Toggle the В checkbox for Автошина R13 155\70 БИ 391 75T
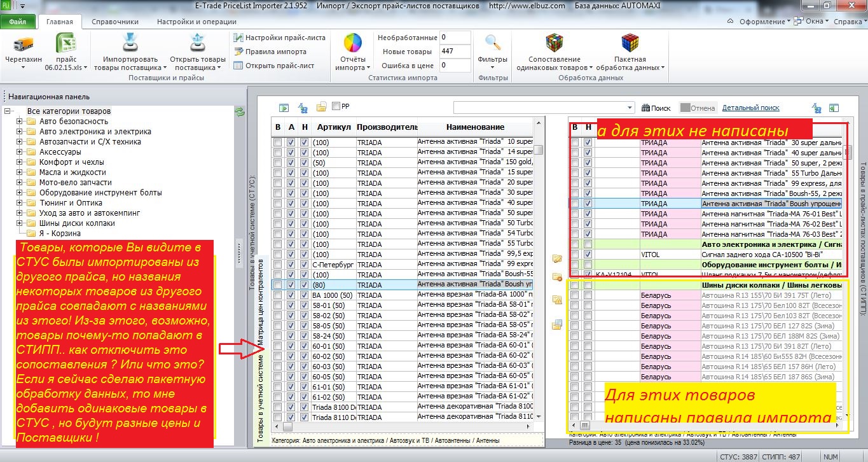 coord(575,295)
